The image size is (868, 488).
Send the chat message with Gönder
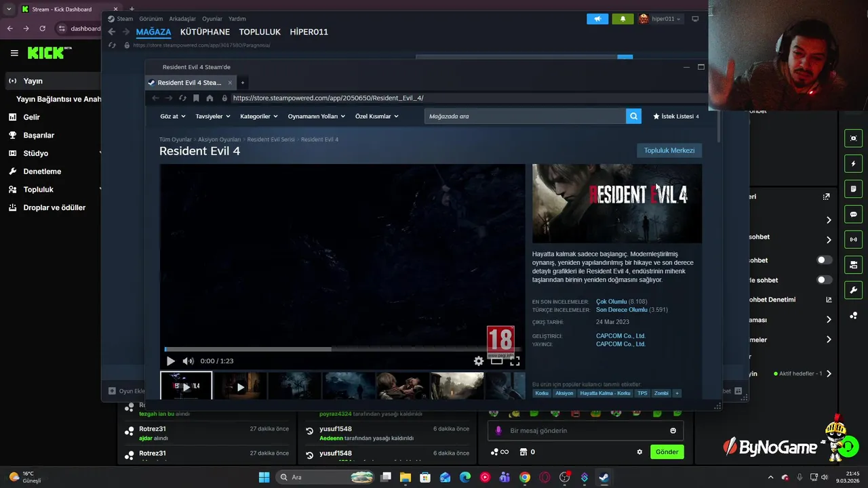[x=667, y=452]
